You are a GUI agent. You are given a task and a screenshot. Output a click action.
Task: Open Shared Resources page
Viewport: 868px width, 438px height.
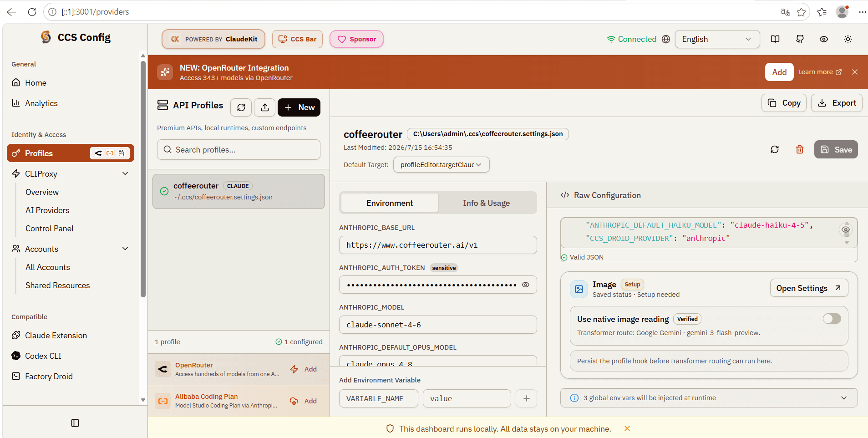coord(58,285)
